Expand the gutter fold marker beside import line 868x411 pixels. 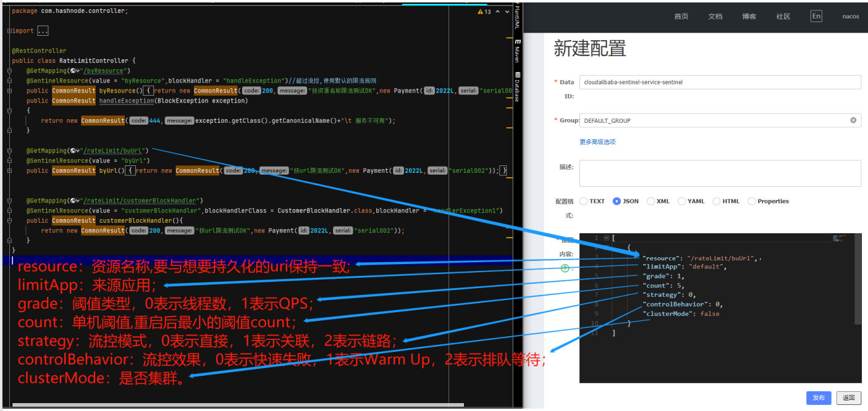10,31
